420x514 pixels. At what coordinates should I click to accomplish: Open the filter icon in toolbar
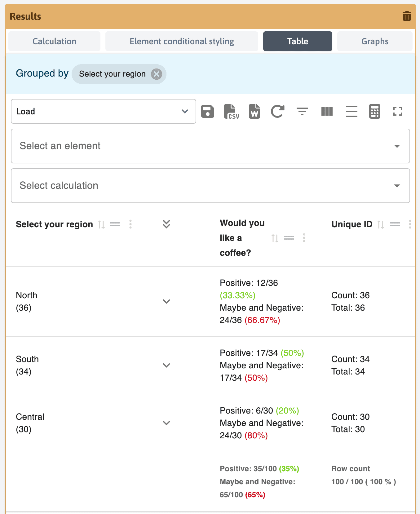point(302,111)
